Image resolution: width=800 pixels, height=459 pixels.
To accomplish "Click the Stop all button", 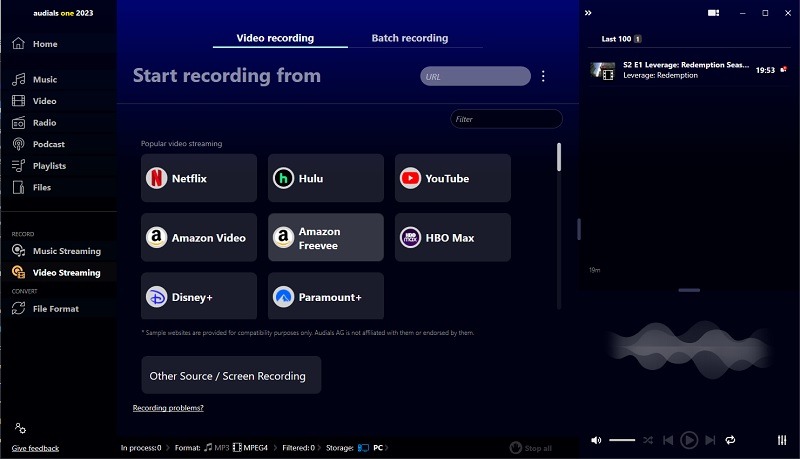I will click(x=531, y=448).
